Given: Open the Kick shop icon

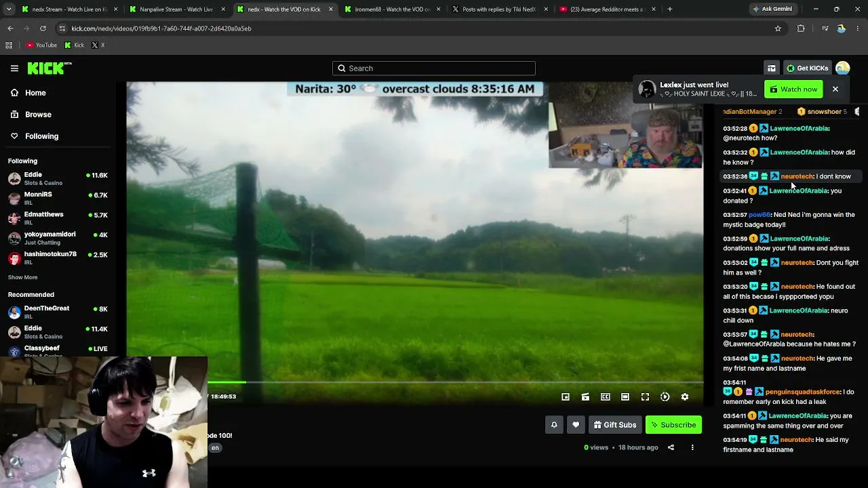Looking at the screenshot, I should pos(772,68).
